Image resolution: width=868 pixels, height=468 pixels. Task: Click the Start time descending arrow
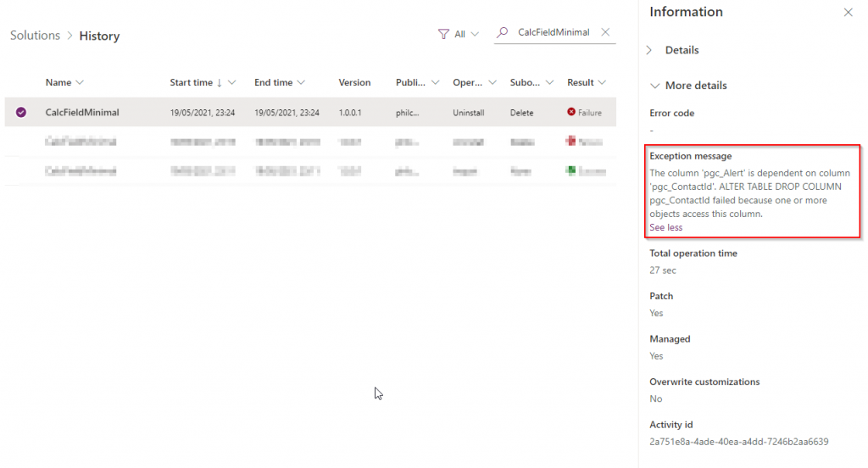pyautogui.click(x=220, y=82)
